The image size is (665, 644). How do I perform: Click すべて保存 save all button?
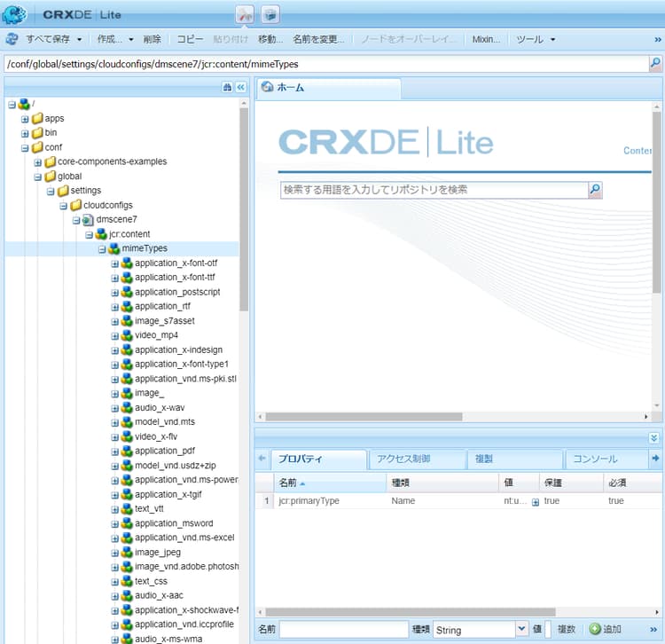(48, 39)
